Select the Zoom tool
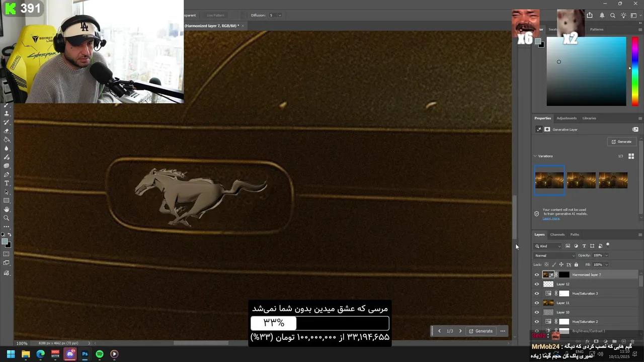 click(7, 218)
